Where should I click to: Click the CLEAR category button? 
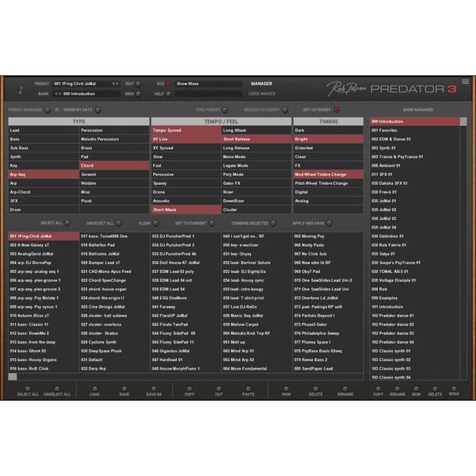(x=155, y=223)
